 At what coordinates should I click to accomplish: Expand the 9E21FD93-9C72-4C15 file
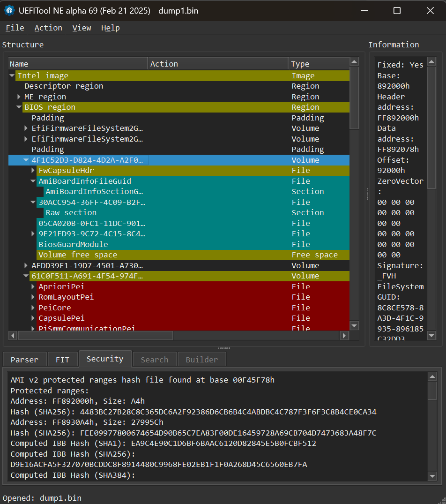(33, 233)
